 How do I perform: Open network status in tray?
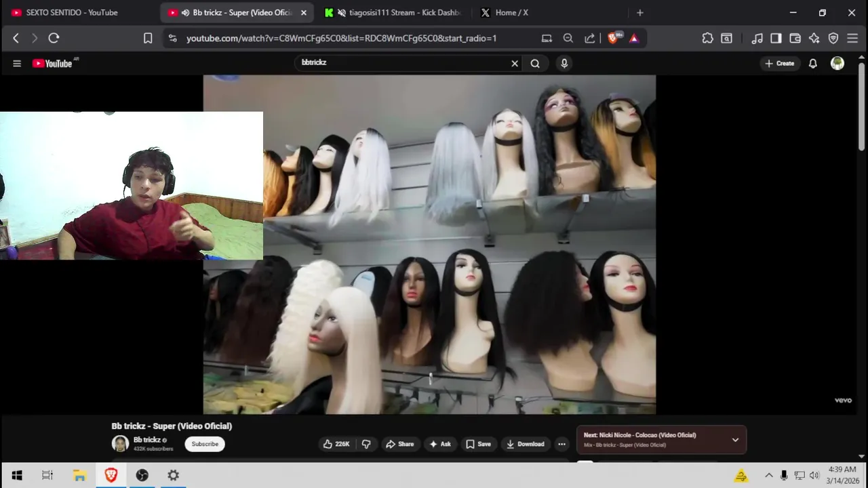pyautogui.click(x=800, y=475)
